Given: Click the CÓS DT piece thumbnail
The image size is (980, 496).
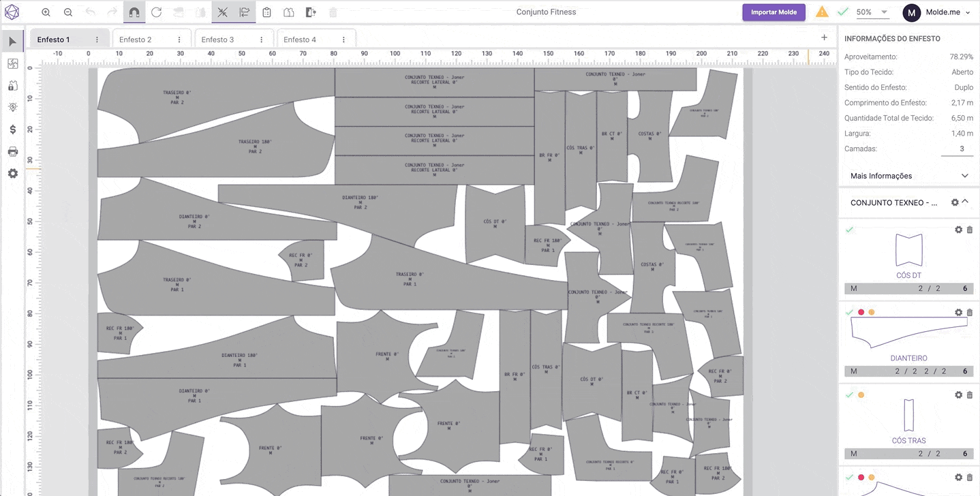Looking at the screenshot, I should [909, 250].
